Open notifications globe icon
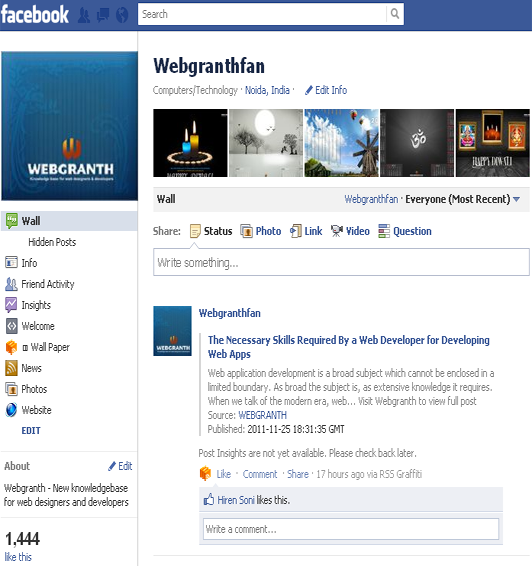The image size is (532, 566). [122, 15]
